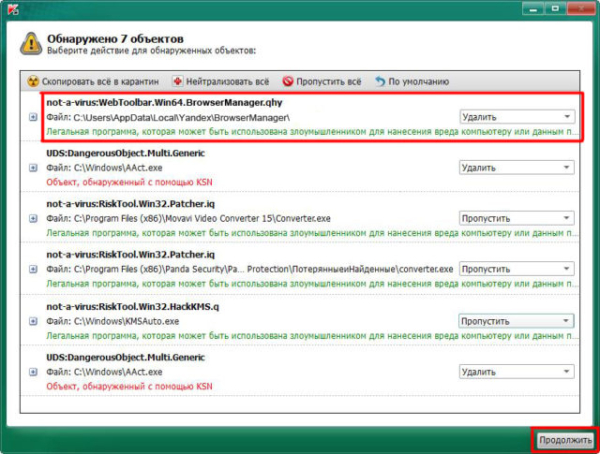The image size is (600, 454).
Task: Maximize the Kaspersky window
Action: coord(555,8)
